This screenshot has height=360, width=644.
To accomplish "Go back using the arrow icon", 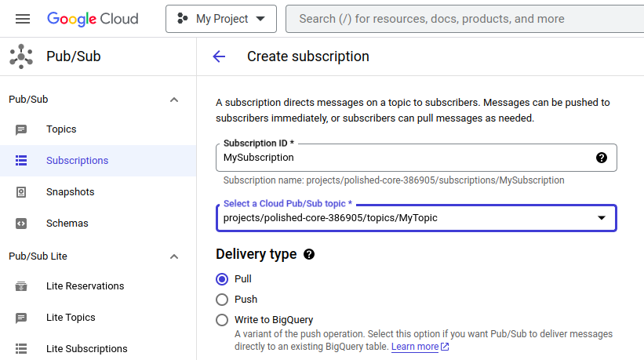I will coord(219,56).
